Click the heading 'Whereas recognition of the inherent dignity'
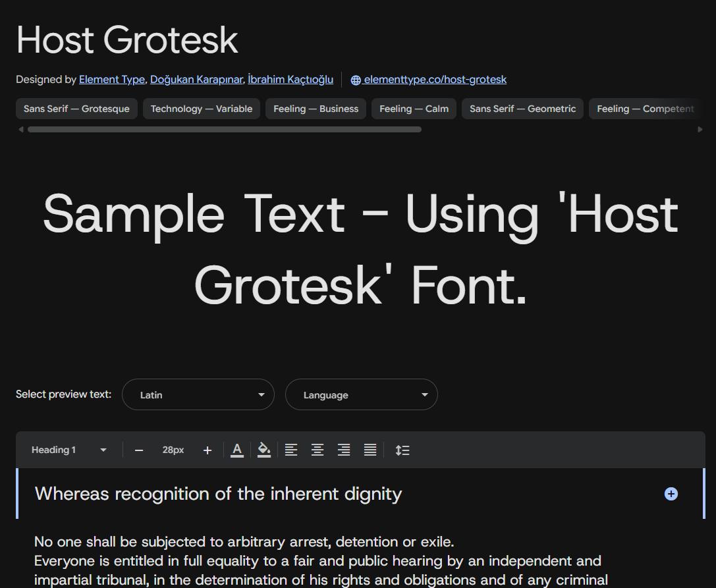The image size is (716, 588). click(218, 494)
